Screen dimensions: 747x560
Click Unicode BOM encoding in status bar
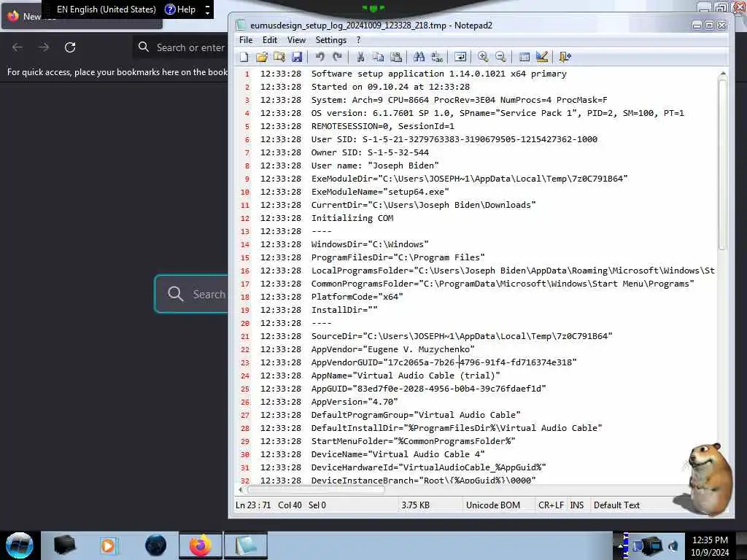click(493, 505)
